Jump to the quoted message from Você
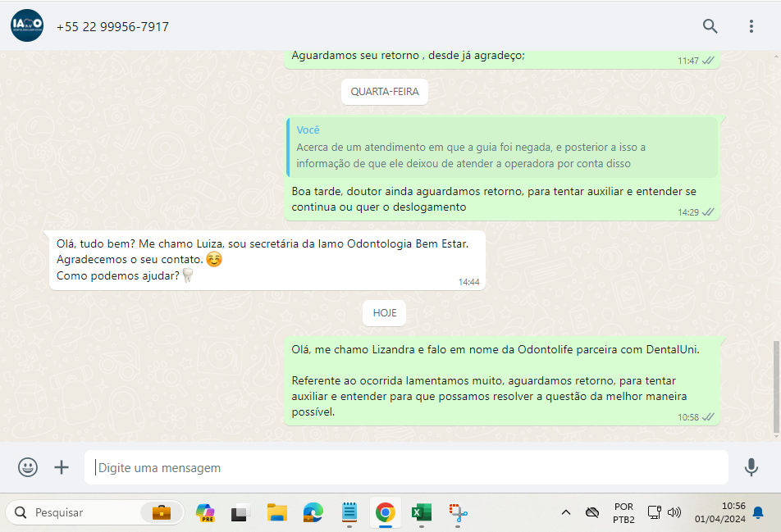Image resolution: width=781 pixels, height=532 pixels. (502, 148)
